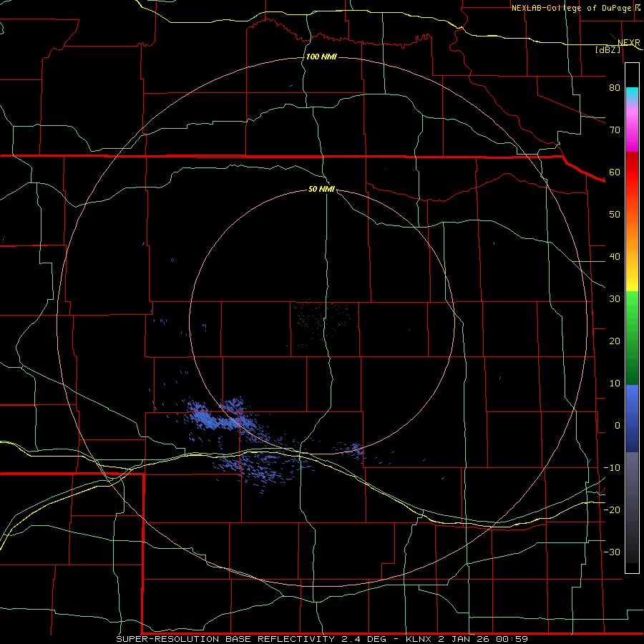644x644 pixels.
Task: Click the NEXR label above the color scale
Action: [x=628, y=42]
